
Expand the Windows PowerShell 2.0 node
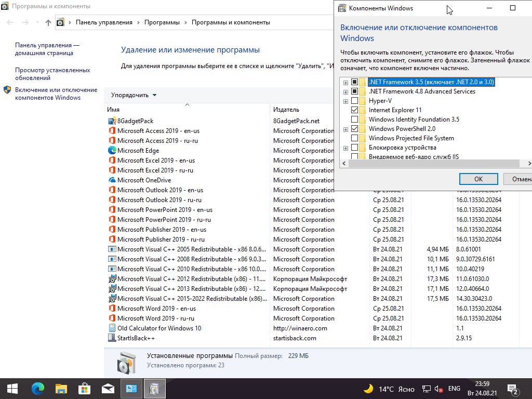coord(345,129)
